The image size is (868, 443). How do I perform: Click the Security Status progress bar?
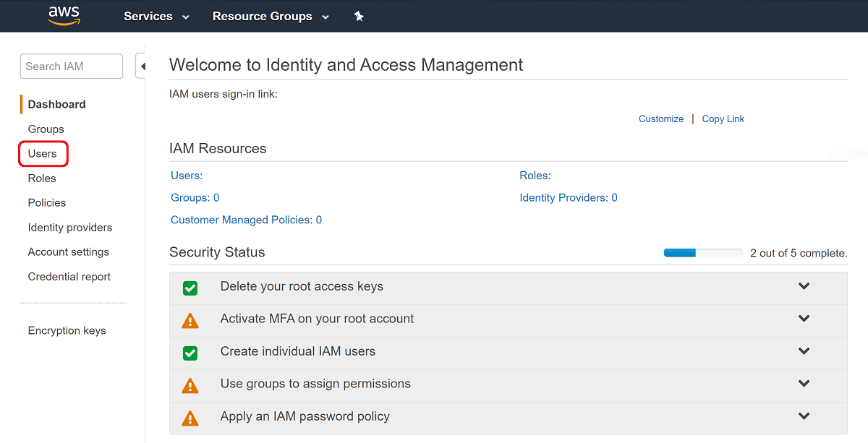[x=703, y=253]
